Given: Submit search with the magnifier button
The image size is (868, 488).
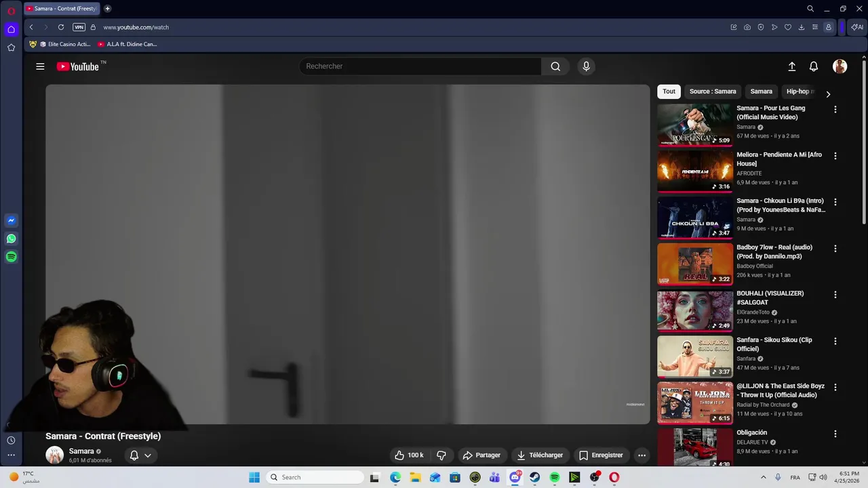Looking at the screenshot, I should point(555,66).
